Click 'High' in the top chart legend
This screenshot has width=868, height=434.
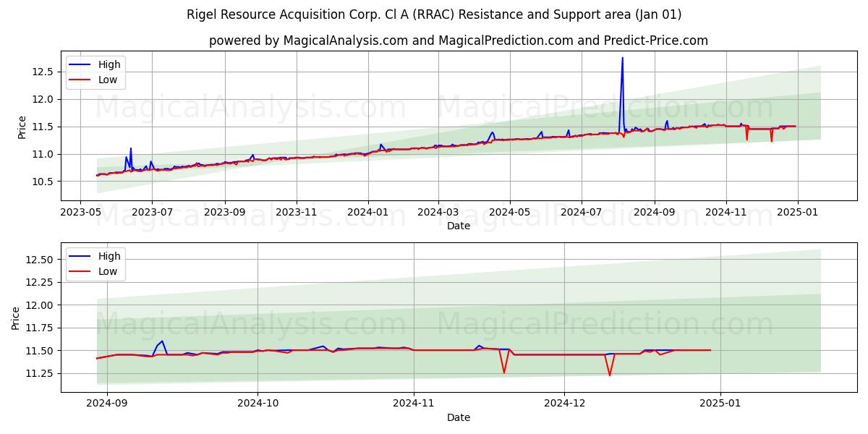pos(109,64)
